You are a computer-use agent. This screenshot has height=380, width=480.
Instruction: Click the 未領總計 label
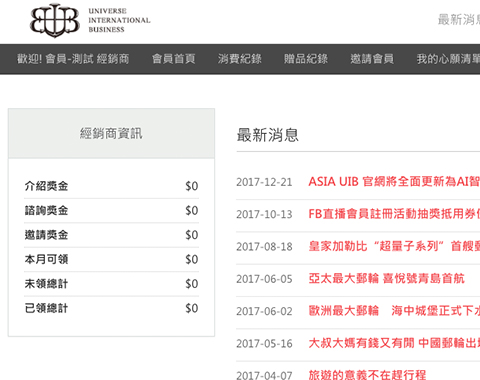coord(46,284)
